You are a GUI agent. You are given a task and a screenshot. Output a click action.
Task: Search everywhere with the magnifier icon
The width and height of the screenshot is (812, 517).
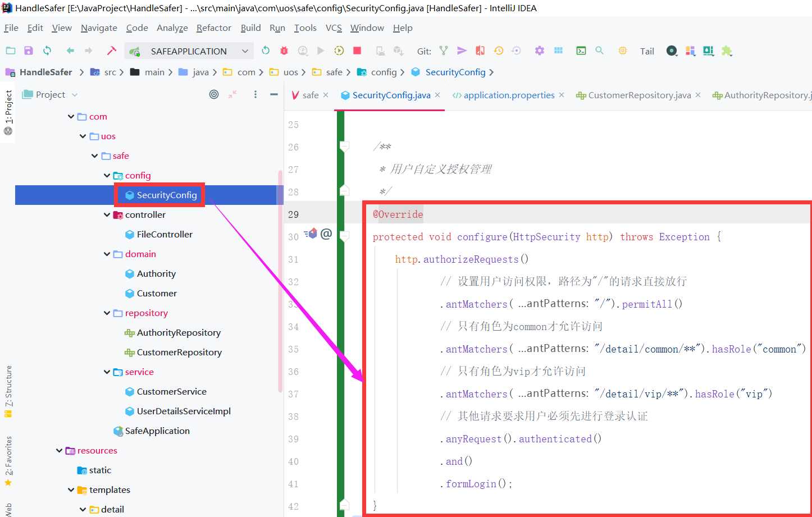600,51
